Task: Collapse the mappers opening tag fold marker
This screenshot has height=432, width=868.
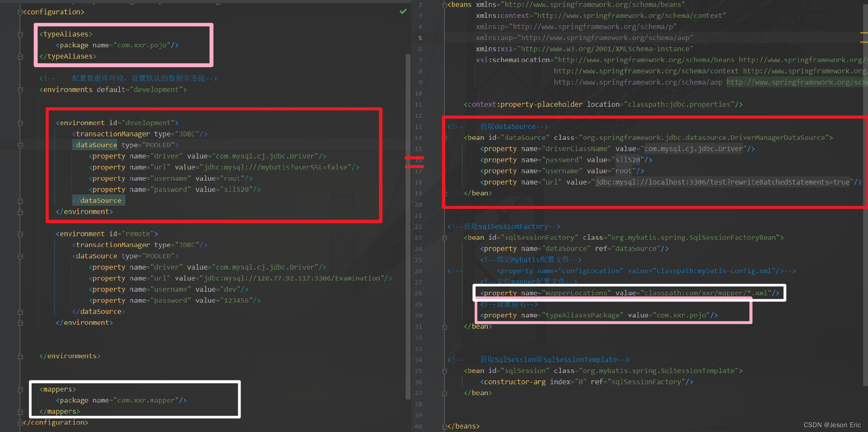Action: click(x=20, y=389)
